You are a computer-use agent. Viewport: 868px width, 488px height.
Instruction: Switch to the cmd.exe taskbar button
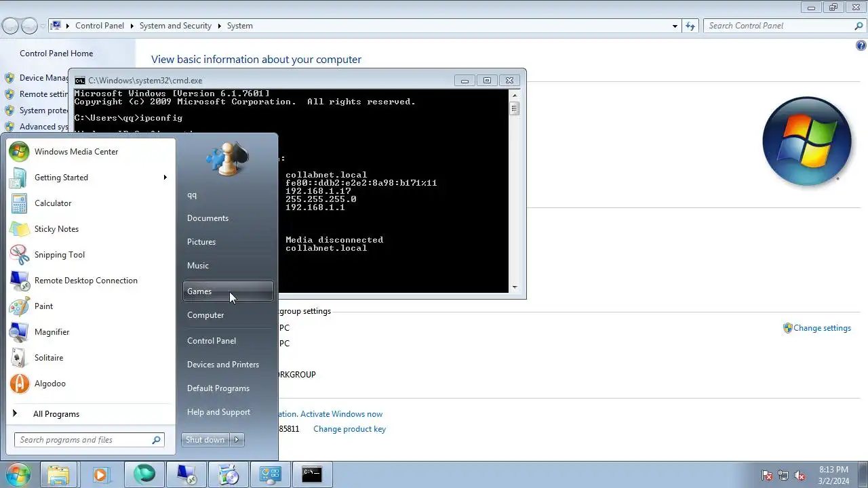[x=313, y=474]
